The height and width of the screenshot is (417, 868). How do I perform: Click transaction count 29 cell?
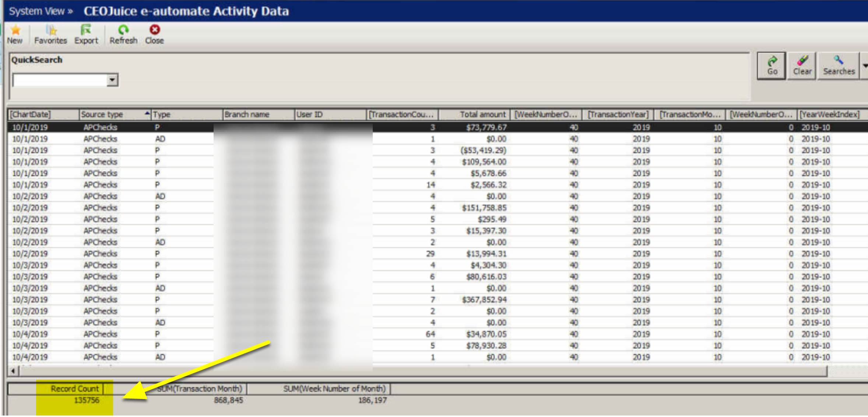[x=430, y=254]
